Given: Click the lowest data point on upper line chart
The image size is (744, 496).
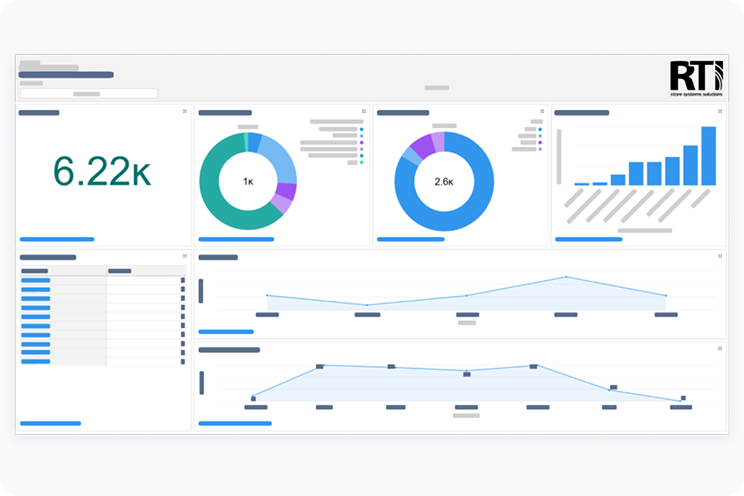Looking at the screenshot, I should [x=367, y=305].
